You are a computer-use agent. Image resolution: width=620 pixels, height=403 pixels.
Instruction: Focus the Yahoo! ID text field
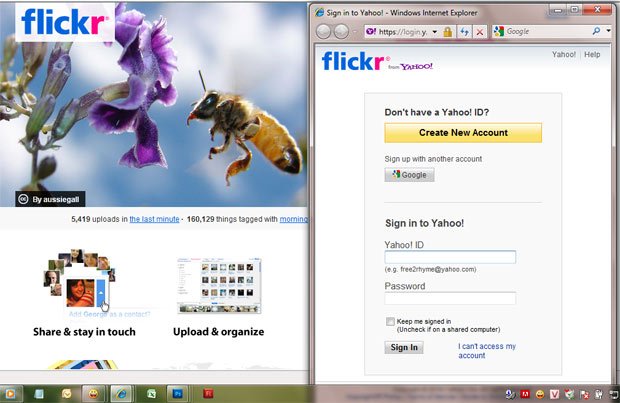[x=450, y=257]
